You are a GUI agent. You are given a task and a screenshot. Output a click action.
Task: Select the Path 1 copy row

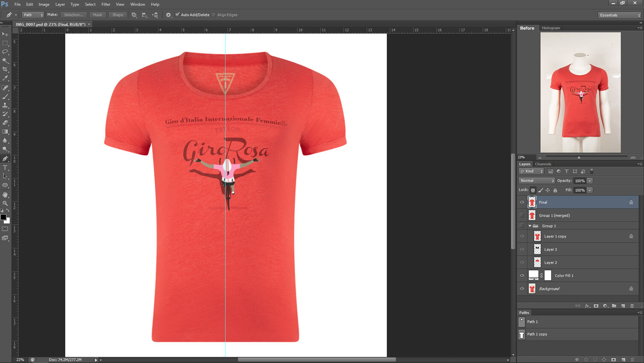pos(578,334)
